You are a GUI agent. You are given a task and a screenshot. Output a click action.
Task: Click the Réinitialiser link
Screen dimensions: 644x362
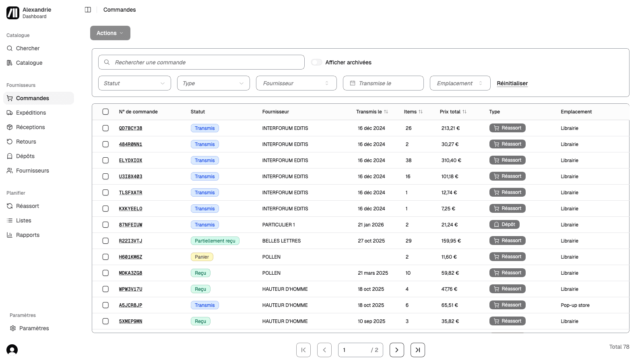[x=512, y=83]
